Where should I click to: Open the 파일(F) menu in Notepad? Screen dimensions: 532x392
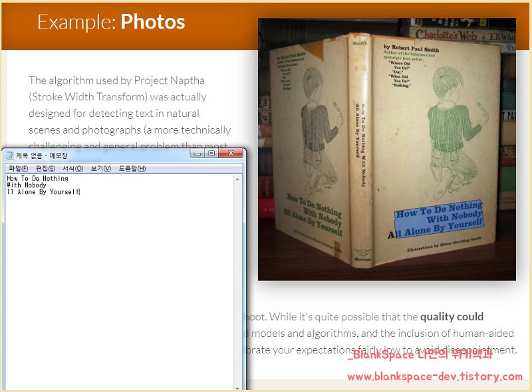point(19,169)
